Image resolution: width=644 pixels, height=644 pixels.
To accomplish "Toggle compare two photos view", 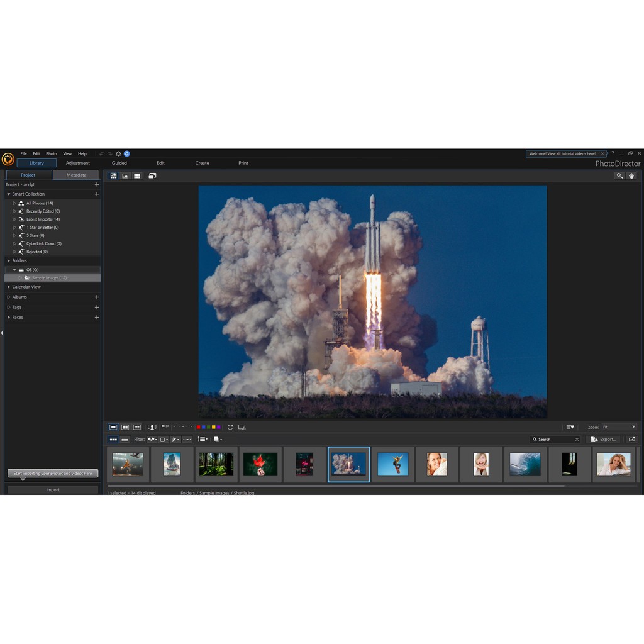I will click(125, 427).
